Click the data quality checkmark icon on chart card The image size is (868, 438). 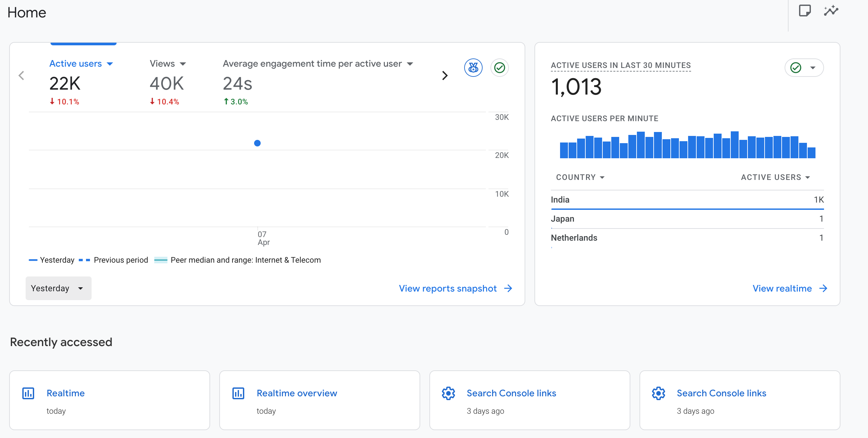pos(499,68)
